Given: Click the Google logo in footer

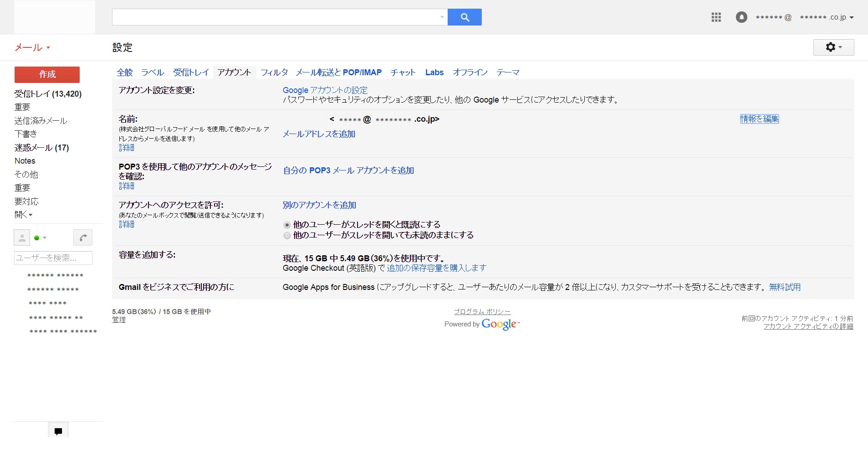Looking at the screenshot, I should point(500,324).
